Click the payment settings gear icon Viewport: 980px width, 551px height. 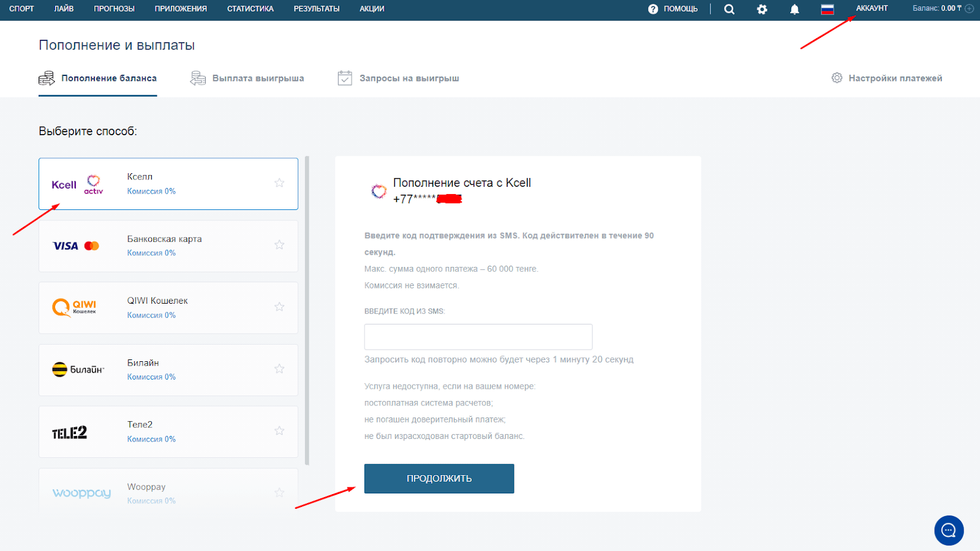(837, 78)
